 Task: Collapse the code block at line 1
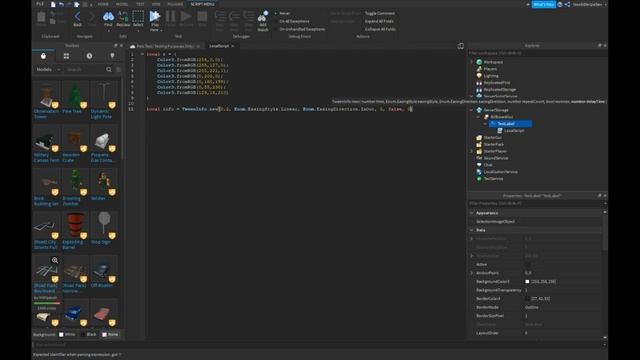click(142, 54)
